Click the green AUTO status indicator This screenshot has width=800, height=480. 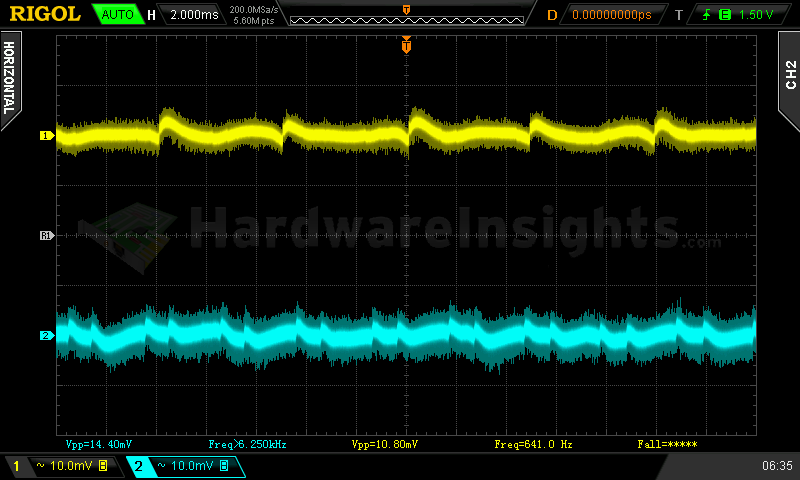116,15
